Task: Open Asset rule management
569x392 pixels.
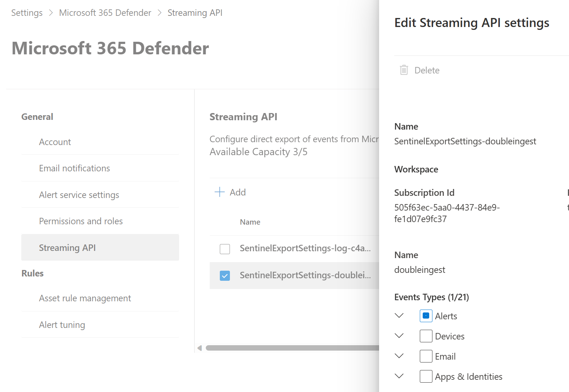Action: 100,298
